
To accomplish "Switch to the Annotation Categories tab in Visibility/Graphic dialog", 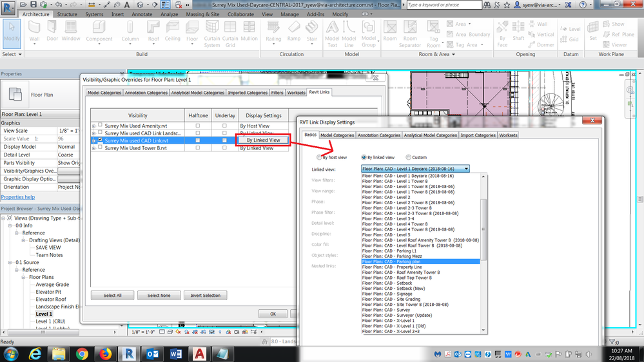I will 146,93.
